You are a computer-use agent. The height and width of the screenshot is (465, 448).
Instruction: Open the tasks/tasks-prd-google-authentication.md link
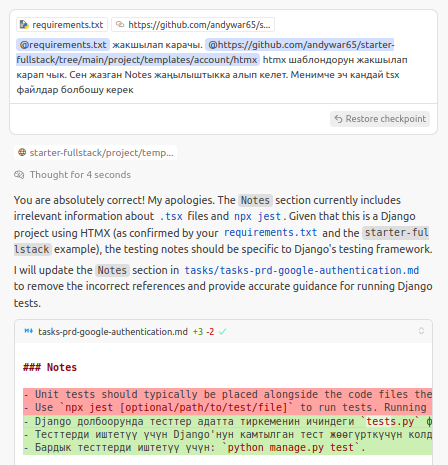[302, 270]
